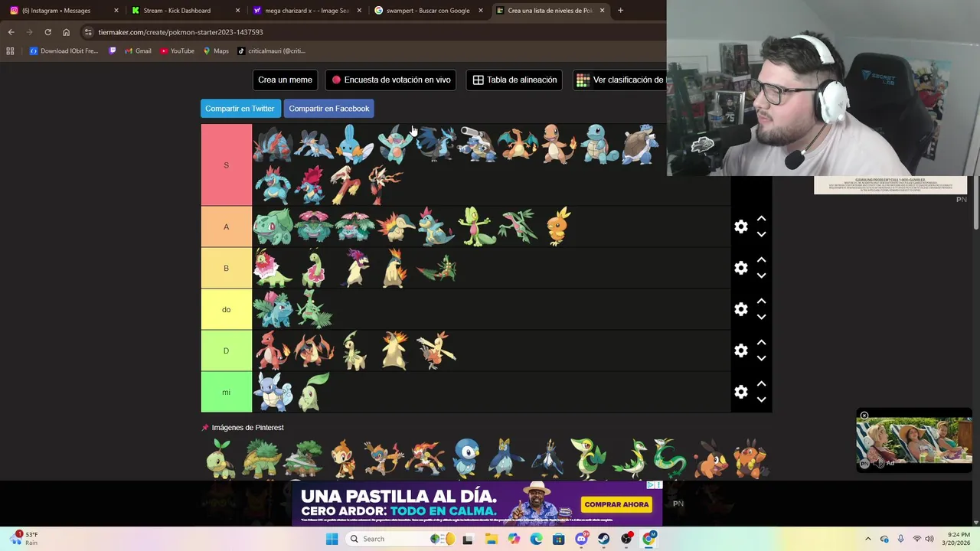The height and width of the screenshot is (551, 980).
Task: Select Bulbasaur in tier A
Action: [273, 227]
